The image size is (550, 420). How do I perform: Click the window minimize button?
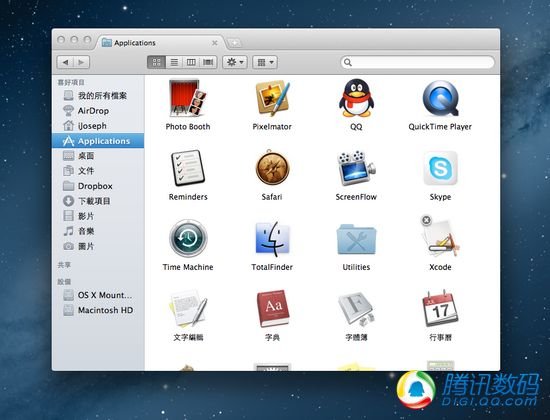point(74,40)
